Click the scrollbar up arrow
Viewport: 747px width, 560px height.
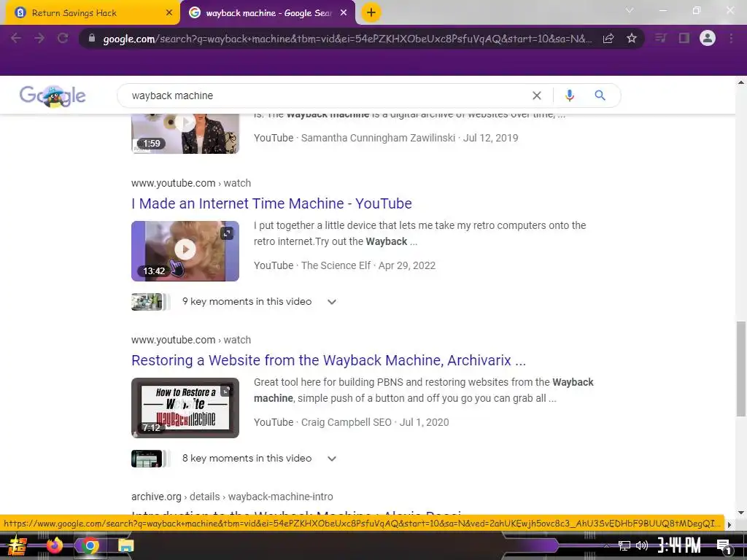click(741, 82)
